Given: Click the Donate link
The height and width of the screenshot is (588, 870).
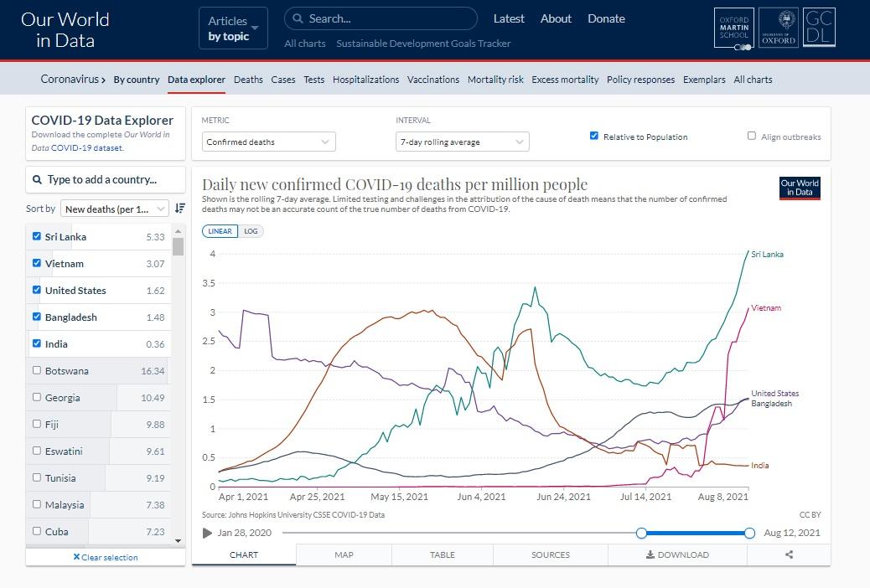Looking at the screenshot, I should coord(607,19).
